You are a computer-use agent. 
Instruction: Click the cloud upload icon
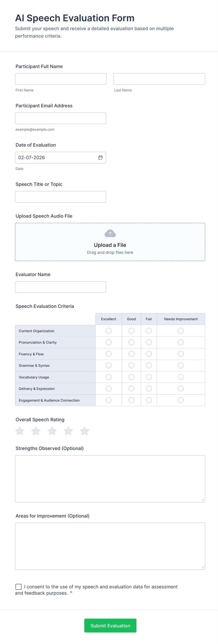[x=110, y=234]
